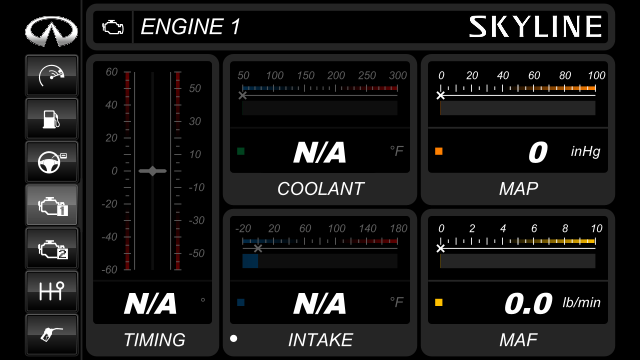
Task: Toggle the green COOLANT indicator square
Action: [x=241, y=151]
